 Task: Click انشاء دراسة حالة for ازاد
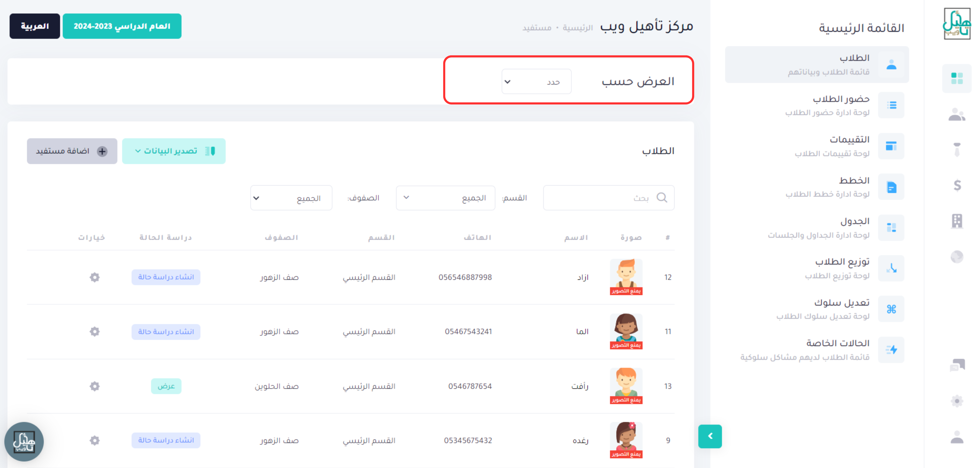[166, 277]
